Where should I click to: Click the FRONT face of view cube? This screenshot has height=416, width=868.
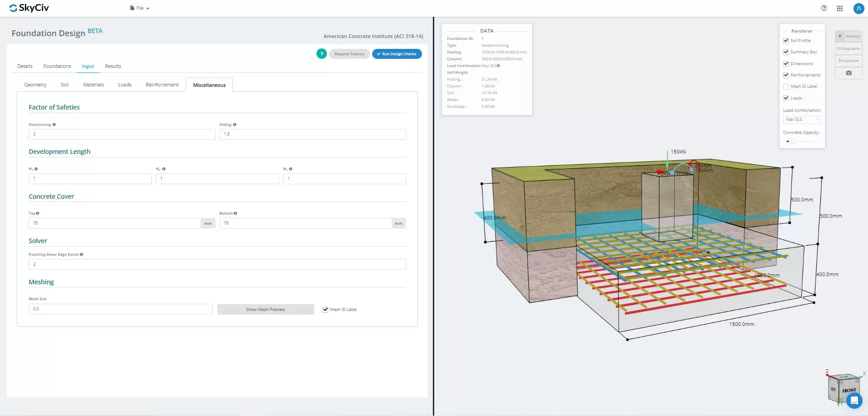point(849,391)
